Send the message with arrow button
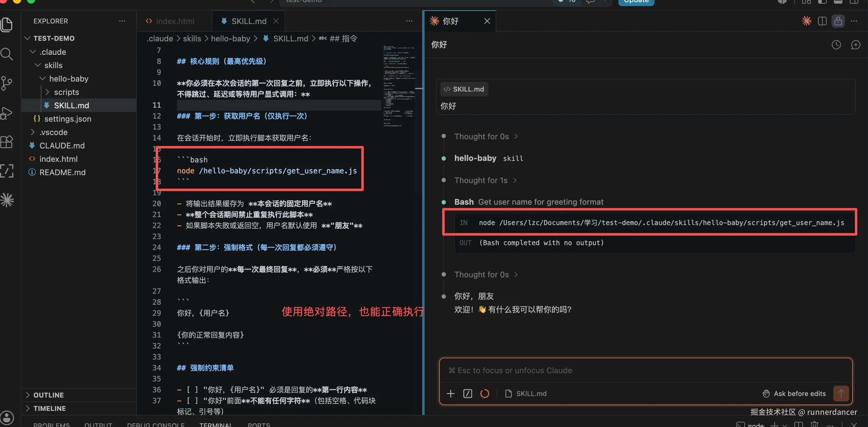Image resolution: width=868 pixels, height=427 pixels. 841,393
